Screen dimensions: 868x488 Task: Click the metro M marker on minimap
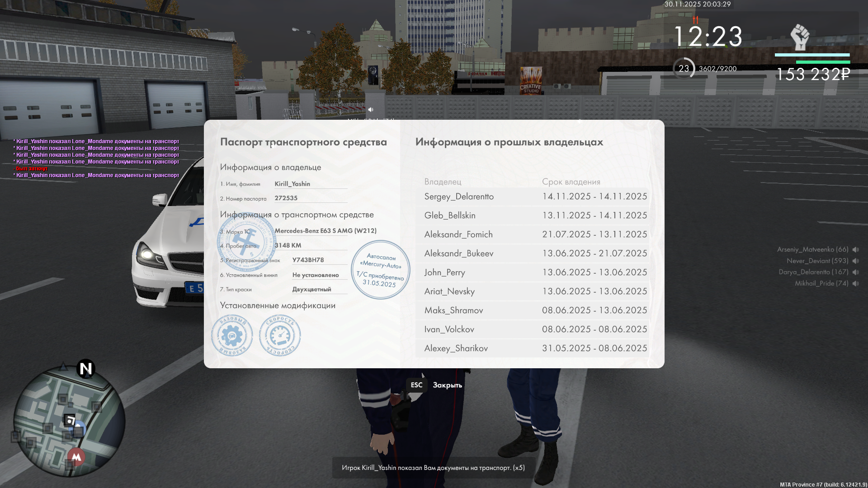point(76,457)
